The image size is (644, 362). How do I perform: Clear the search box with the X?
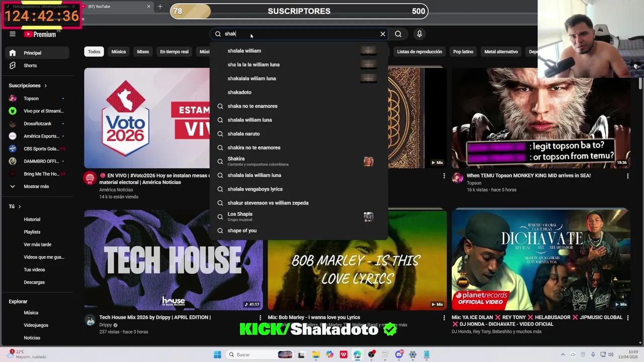tap(383, 34)
